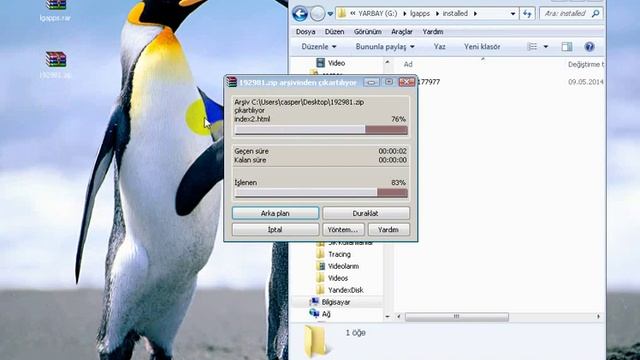Select Videos folder in navigation tree

point(338,278)
